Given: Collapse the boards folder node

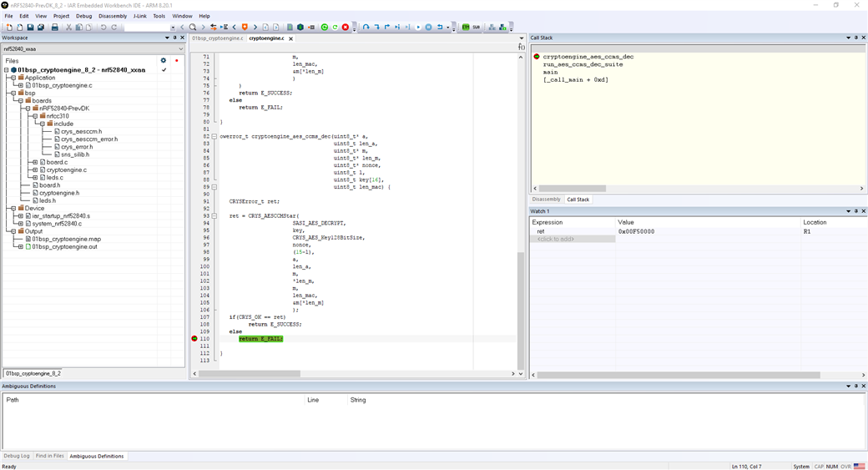Looking at the screenshot, I should (x=21, y=101).
